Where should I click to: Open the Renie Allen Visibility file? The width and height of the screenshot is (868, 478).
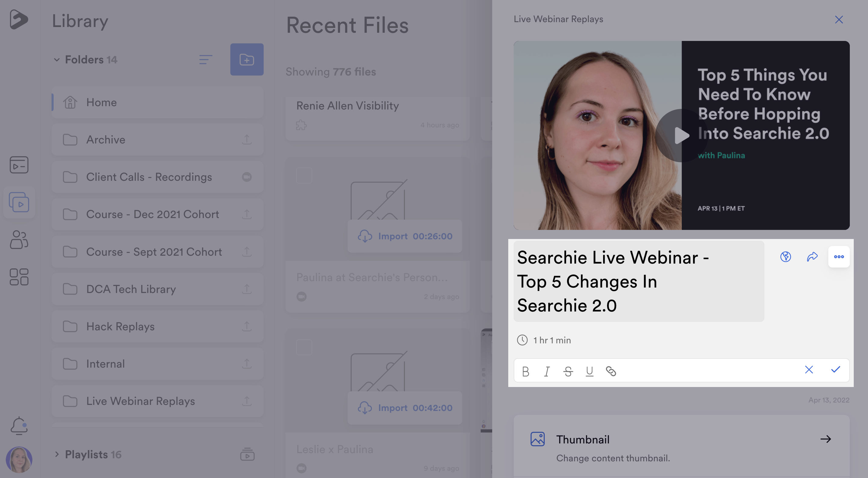(347, 106)
